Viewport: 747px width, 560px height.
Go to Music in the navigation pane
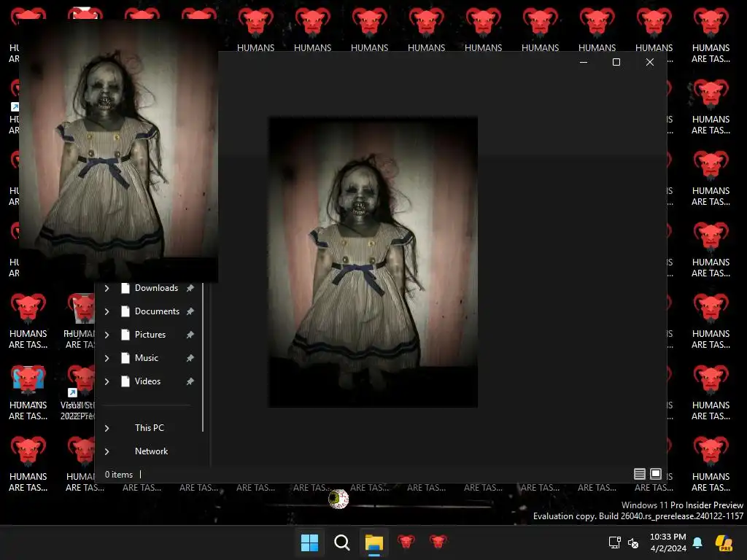146,358
